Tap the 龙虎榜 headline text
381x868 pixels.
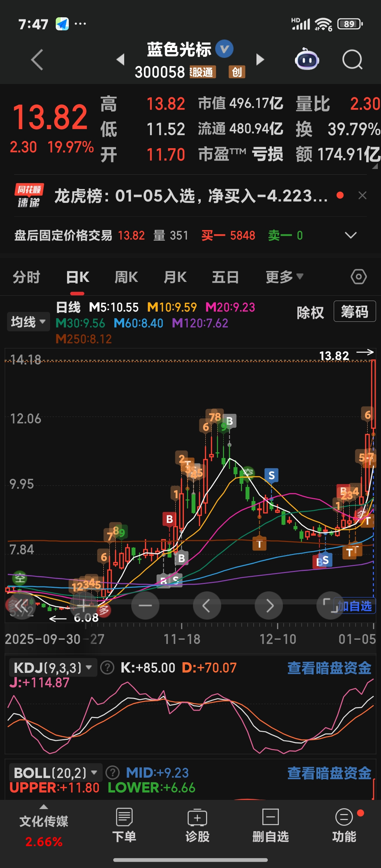(x=191, y=196)
